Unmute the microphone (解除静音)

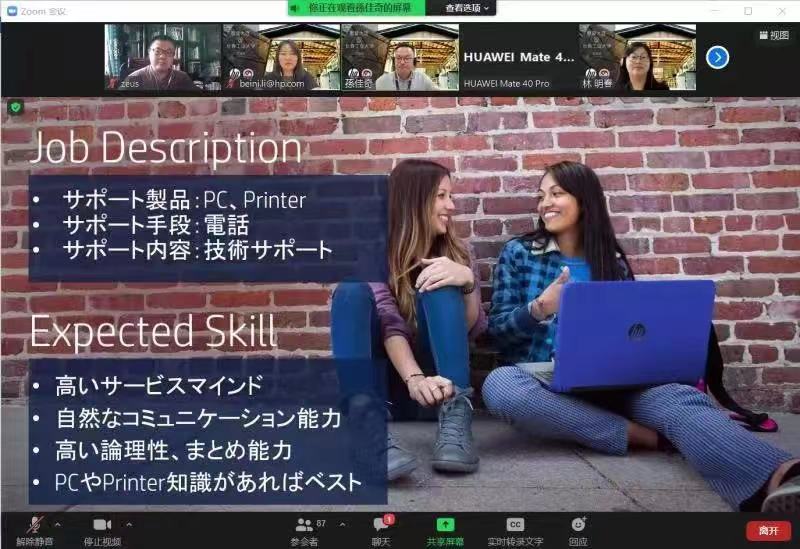pyautogui.click(x=35, y=526)
